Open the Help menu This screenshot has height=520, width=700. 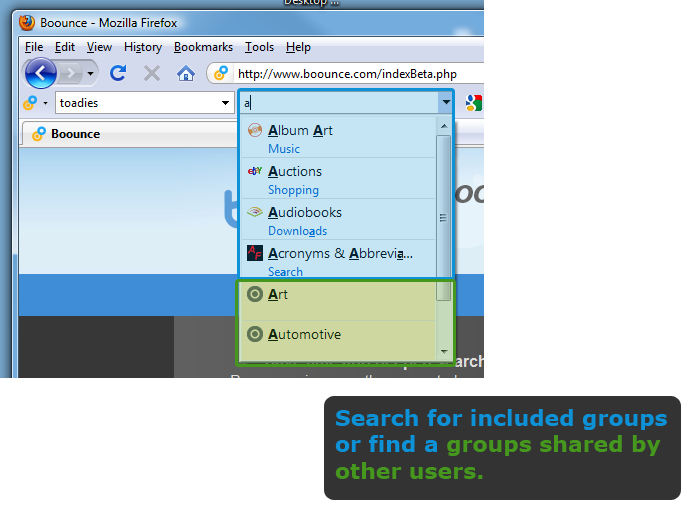[x=298, y=47]
